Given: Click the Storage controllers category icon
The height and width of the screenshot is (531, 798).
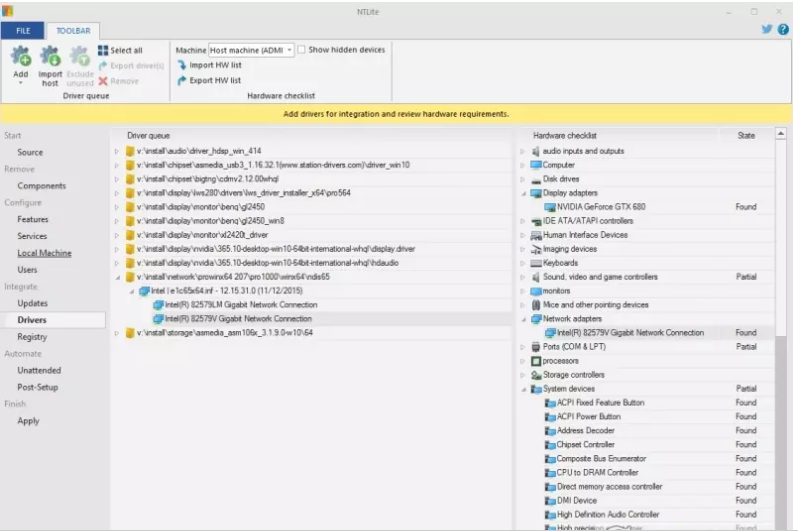Looking at the screenshot, I should (x=536, y=375).
